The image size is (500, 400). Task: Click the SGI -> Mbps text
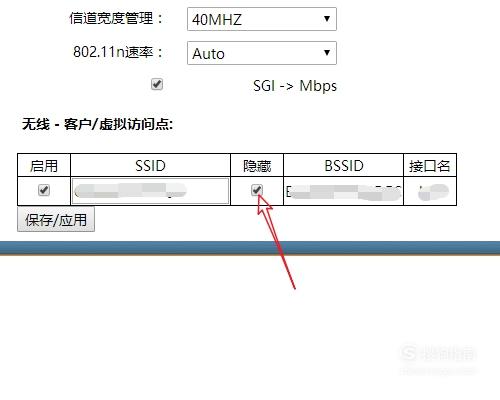click(x=295, y=86)
